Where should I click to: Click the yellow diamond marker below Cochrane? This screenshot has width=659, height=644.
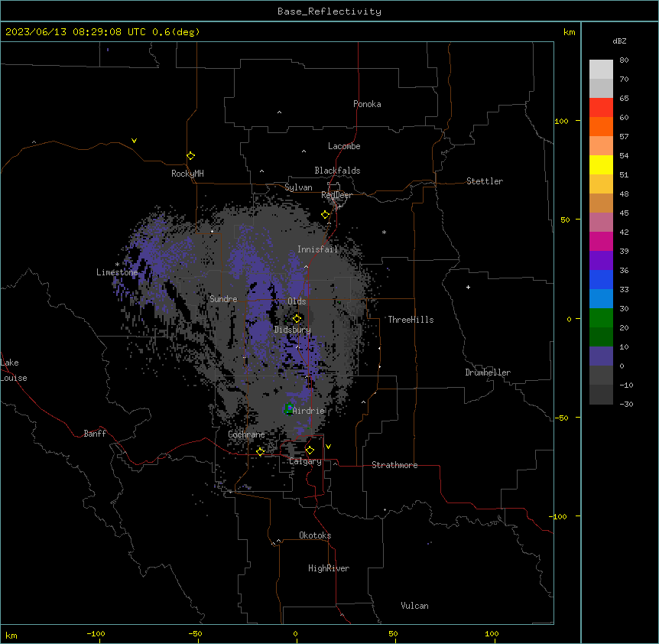pos(260,451)
